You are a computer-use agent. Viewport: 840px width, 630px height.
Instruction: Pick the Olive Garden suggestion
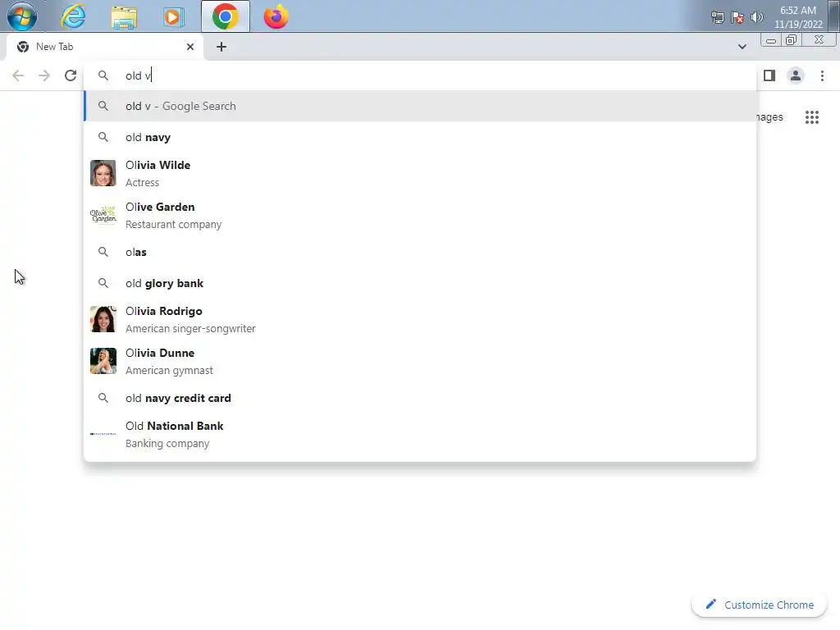[420, 215]
